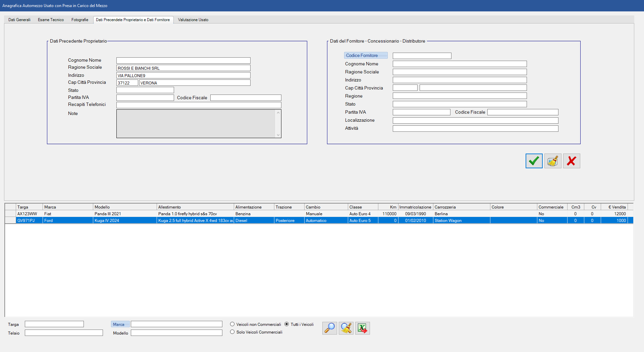Viewport: 644px width, 352px height.
Task: Click the Localizzazione field
Action: [x=475, y=120]
